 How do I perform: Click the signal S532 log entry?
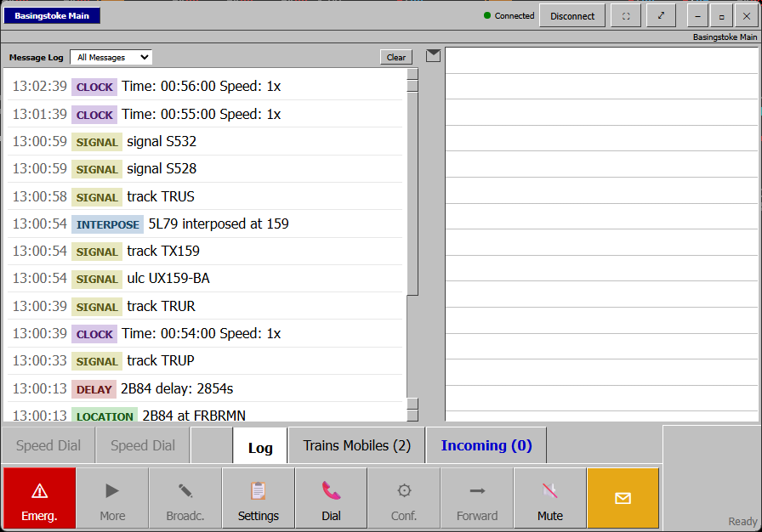[205, 142]
